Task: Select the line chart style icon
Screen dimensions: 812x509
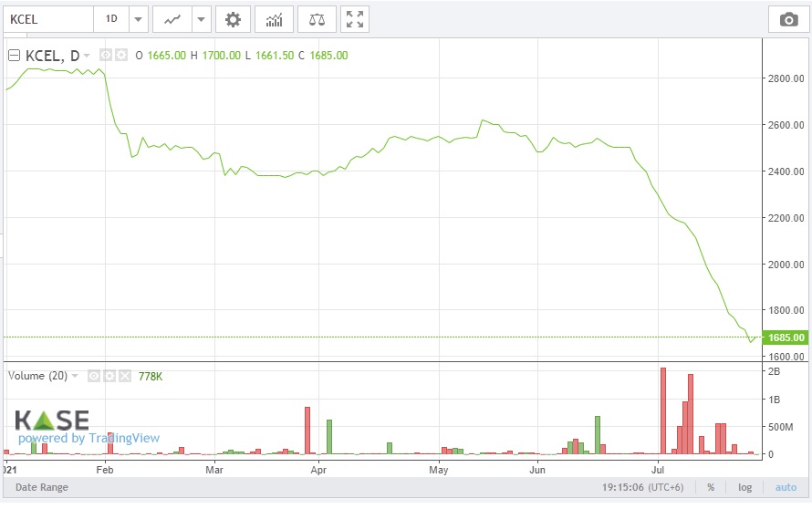Action: 172,19
